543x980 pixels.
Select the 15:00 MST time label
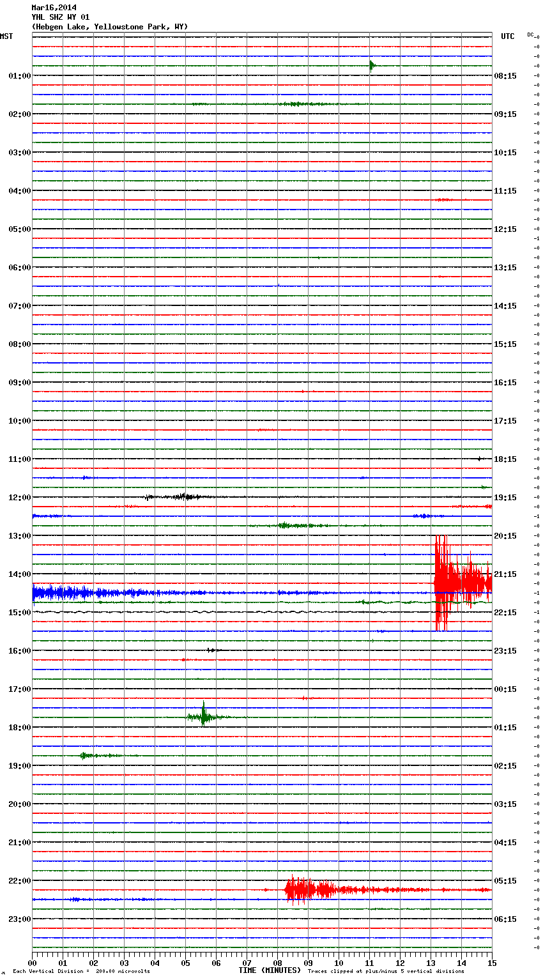tap(20, 613)
